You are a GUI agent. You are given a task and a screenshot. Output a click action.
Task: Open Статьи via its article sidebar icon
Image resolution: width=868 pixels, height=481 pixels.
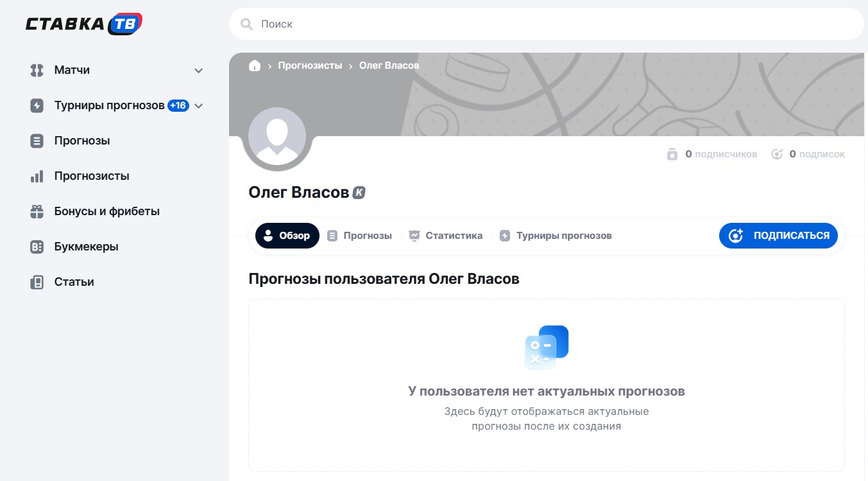pos(36,281)
